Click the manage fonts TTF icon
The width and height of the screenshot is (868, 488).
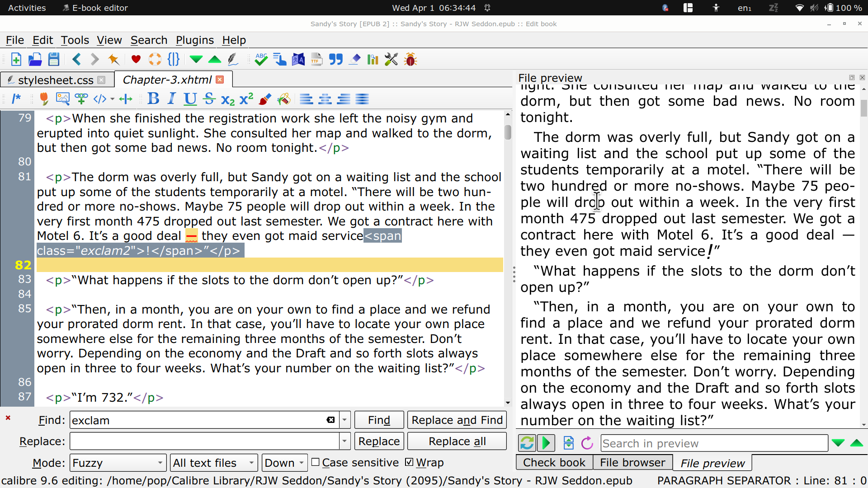316,59
